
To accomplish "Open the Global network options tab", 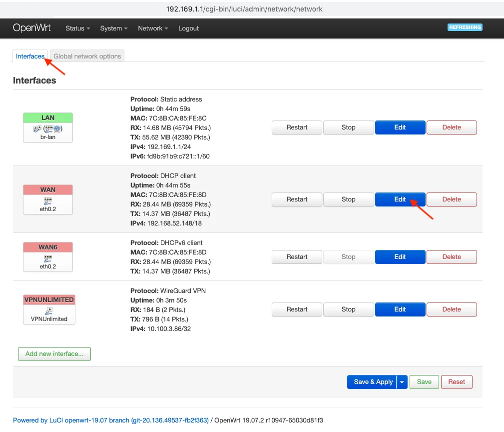I will 87,56.
